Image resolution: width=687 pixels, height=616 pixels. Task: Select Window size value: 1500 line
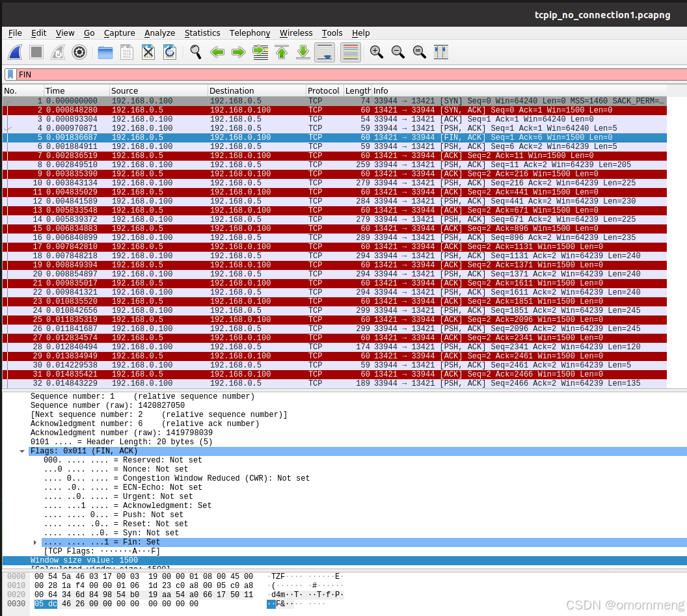point(344,560)
